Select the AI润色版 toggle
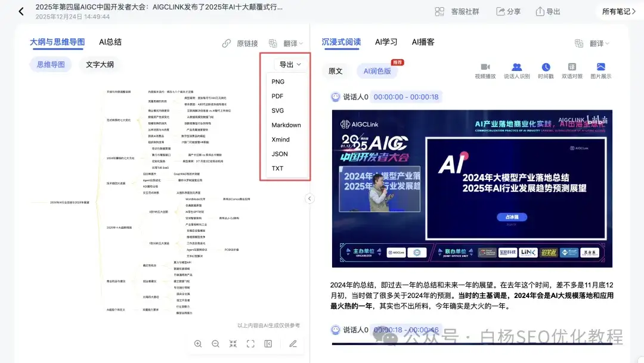The width and height of the screenshot is (644, 363). (x=377, y=71)
